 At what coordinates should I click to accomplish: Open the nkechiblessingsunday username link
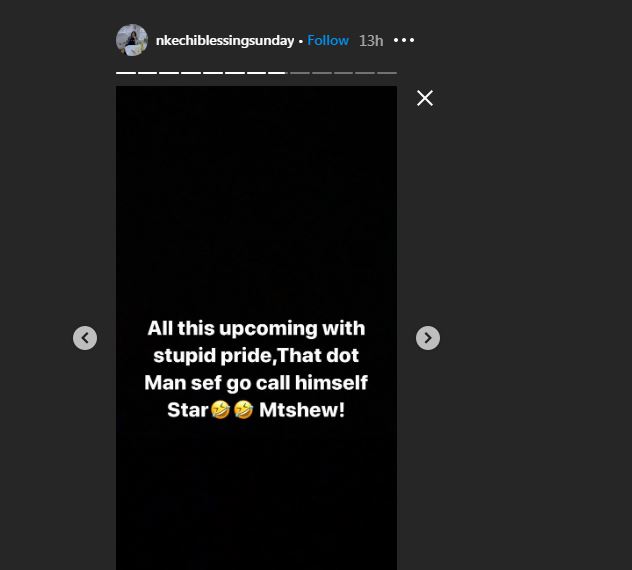pos(225,41)
